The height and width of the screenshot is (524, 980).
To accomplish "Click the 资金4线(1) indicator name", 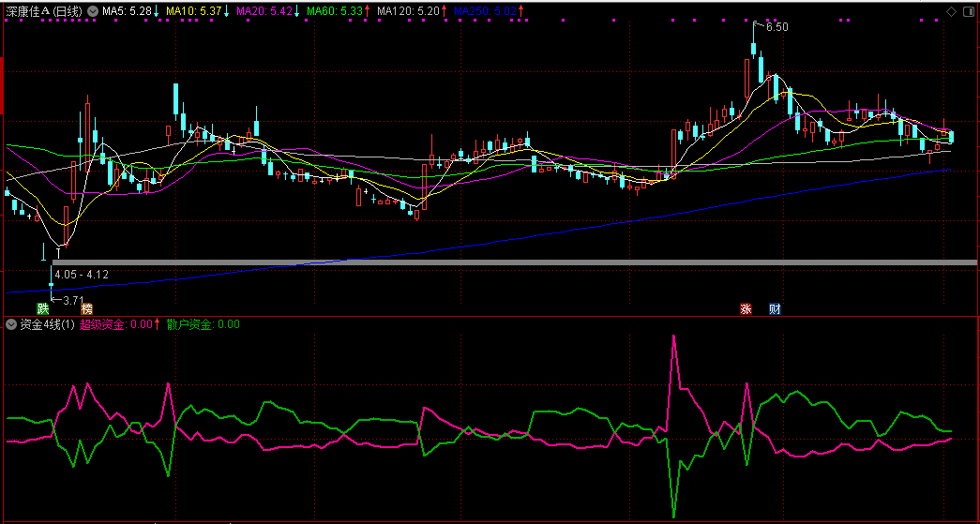I will [x=48, y=324].
